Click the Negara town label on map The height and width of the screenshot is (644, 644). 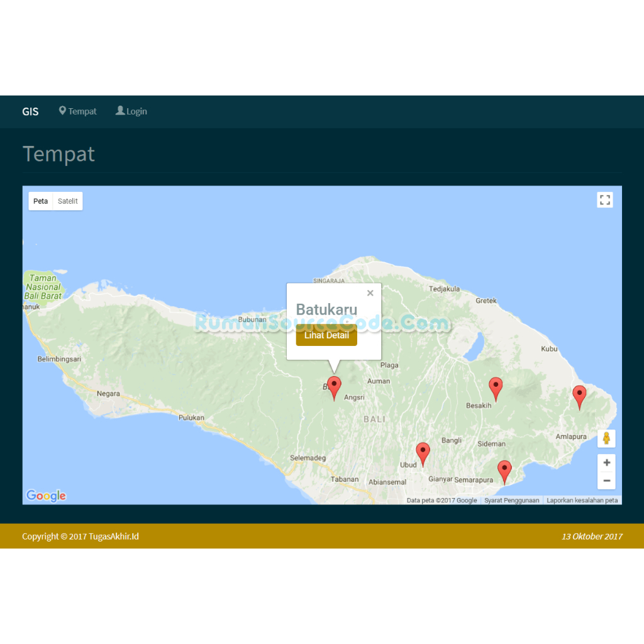point(108,394)
